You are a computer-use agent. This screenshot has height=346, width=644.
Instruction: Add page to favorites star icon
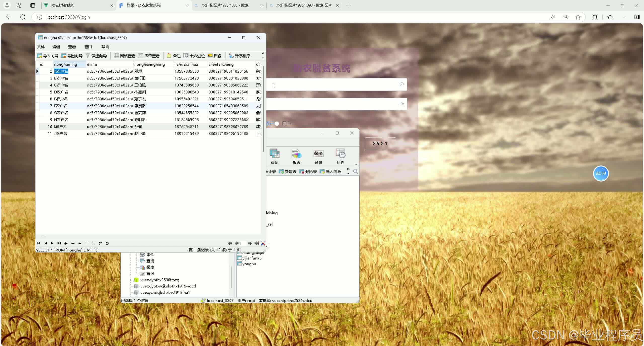pyautogui.click(x=578, y=17)
